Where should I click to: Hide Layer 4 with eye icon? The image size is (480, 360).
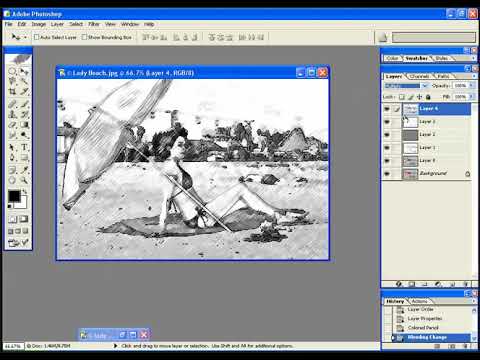click(x=387, y=109)
